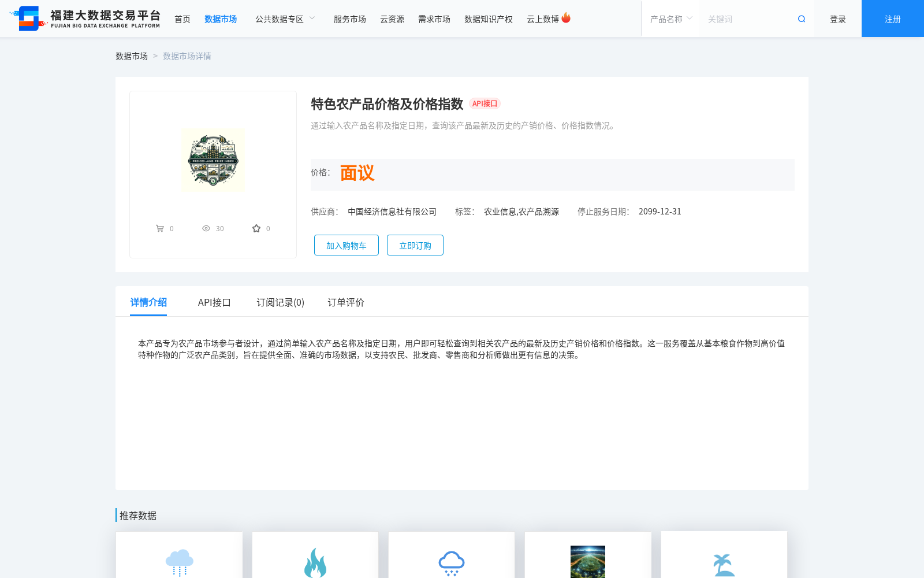Click the 加入购物车 button
Viewport: 924px width, 578px height.
coord(346,245)
